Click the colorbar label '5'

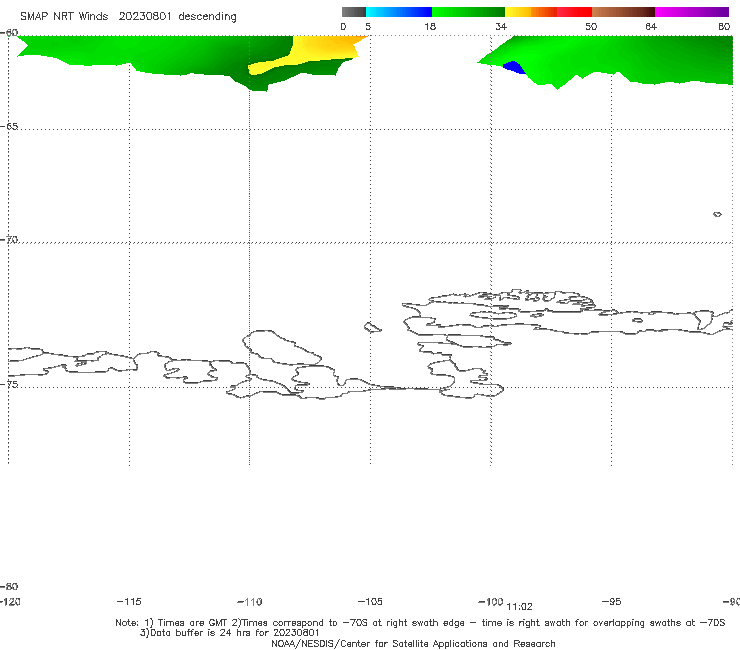point(368,26)
